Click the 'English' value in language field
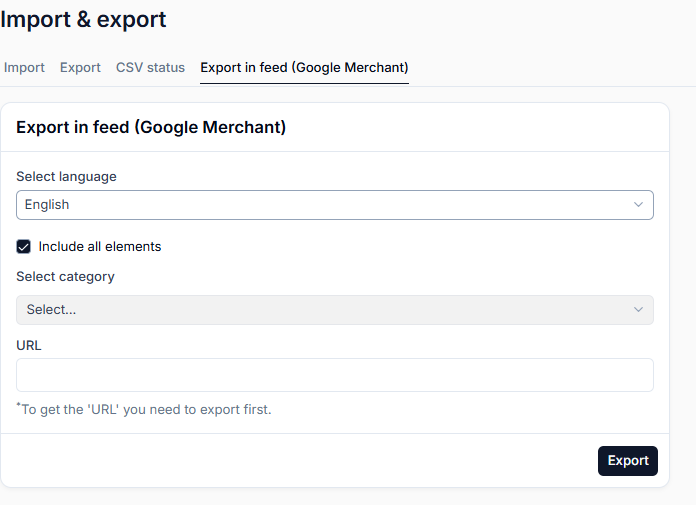 coord(47,205)
